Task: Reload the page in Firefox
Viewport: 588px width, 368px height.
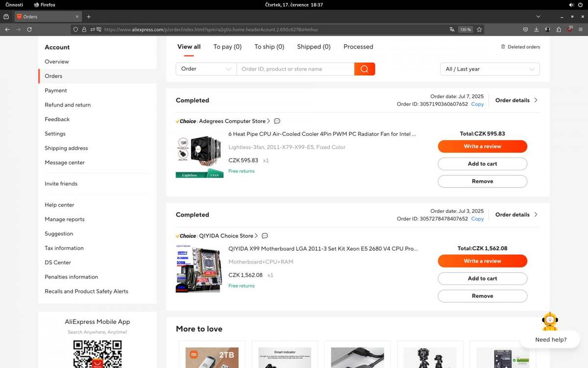Action: pyautogui.click(x=29, y=29)
